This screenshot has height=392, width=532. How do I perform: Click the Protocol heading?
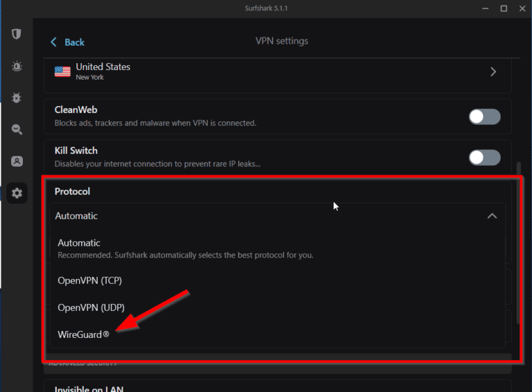coord(72,191)
